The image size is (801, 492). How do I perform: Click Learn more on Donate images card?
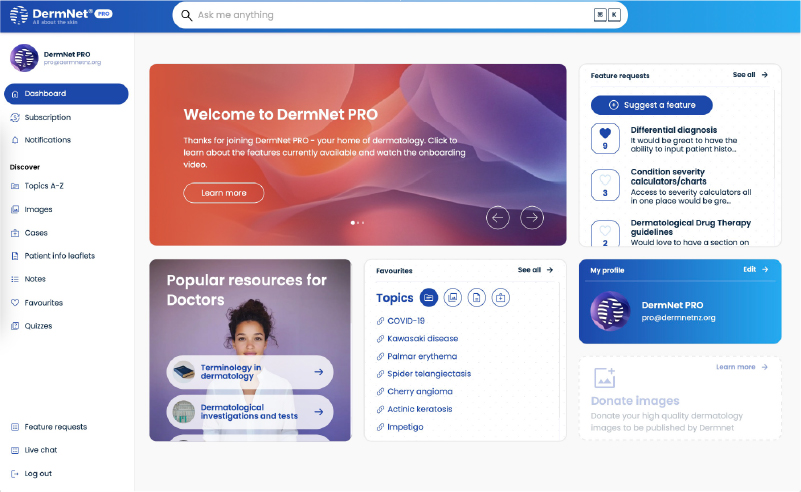(x=742, y=367)
